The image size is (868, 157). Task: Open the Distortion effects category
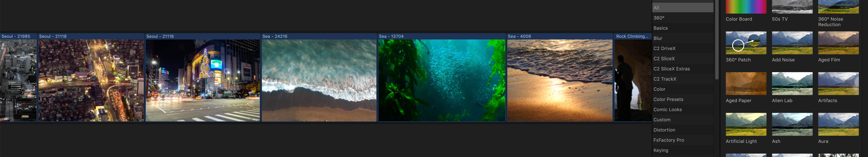pyautogui.click(x=682, y=130)
